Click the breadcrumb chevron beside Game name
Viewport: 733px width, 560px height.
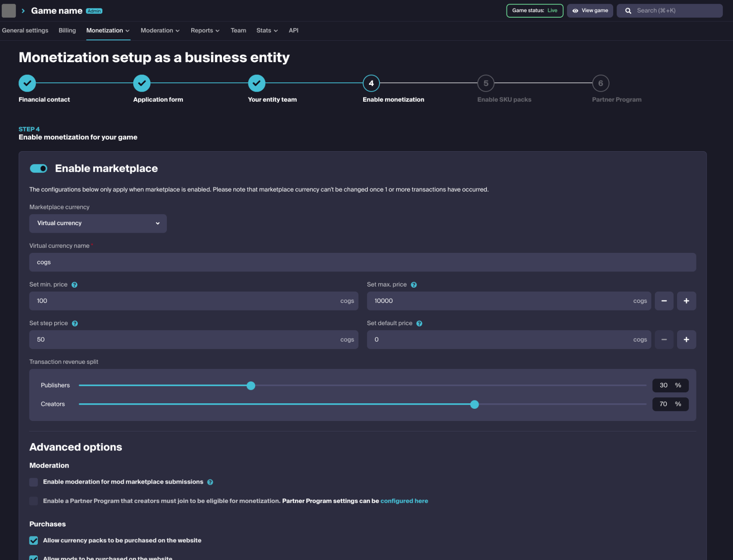[x=23, y=11]
